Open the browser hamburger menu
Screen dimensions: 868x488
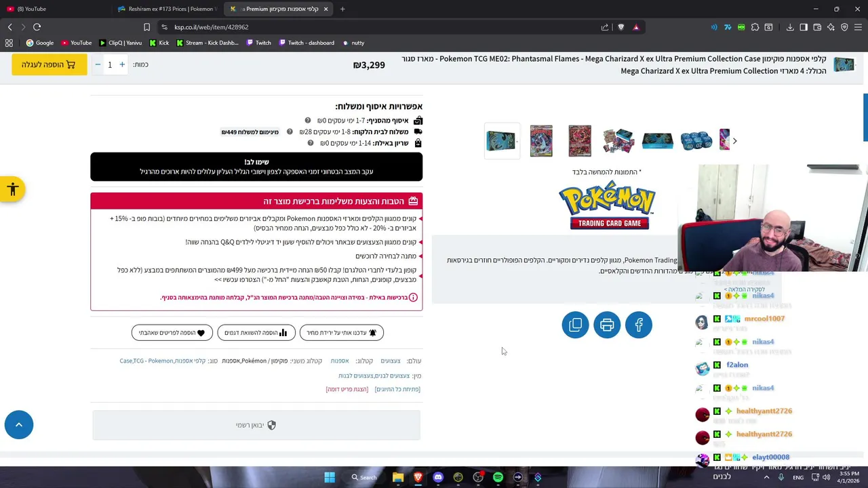point(858,27)
